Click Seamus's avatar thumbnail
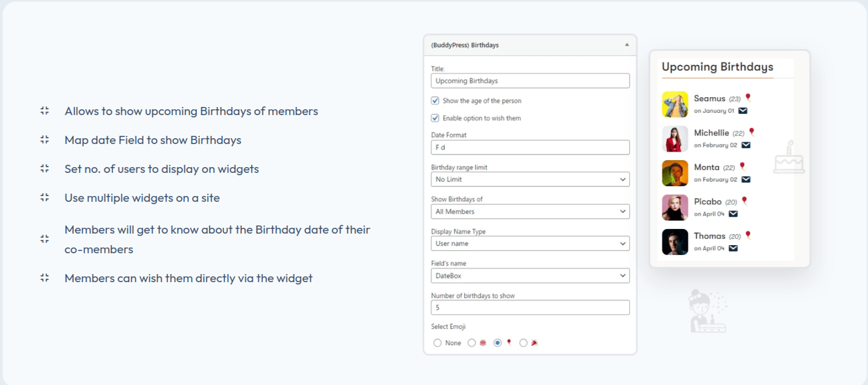Viewport: 868px width, 385px height. pyautogui.click(x=675, y=105)
